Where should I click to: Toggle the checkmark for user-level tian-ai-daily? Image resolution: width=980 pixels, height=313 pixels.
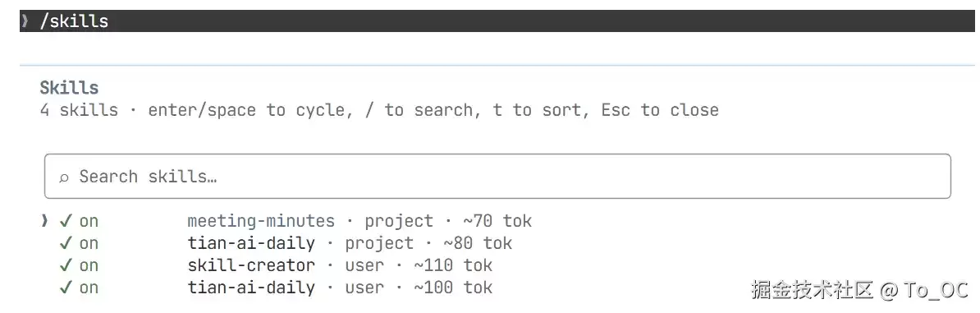[x=66, y=288]
